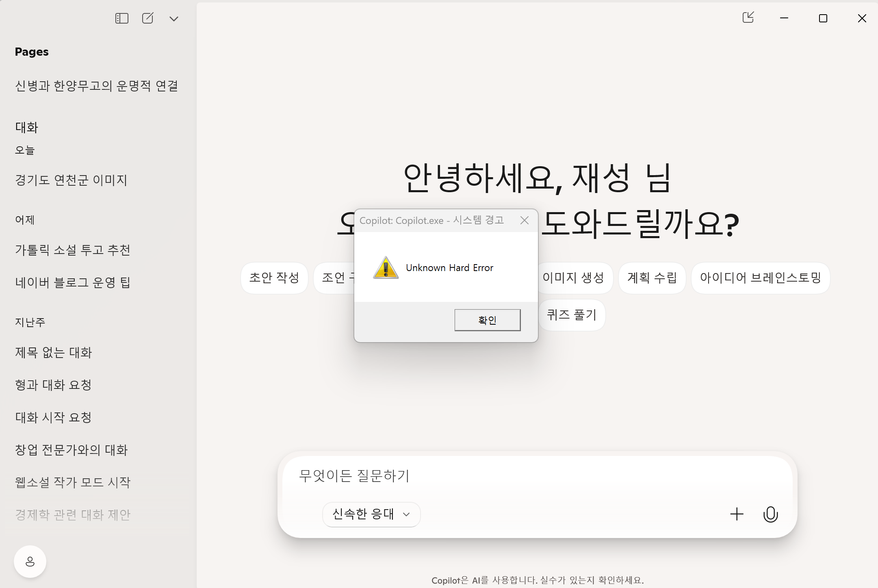Activate the microphone voice input icon
878x588 pixels.
click(x=770, y=514)
